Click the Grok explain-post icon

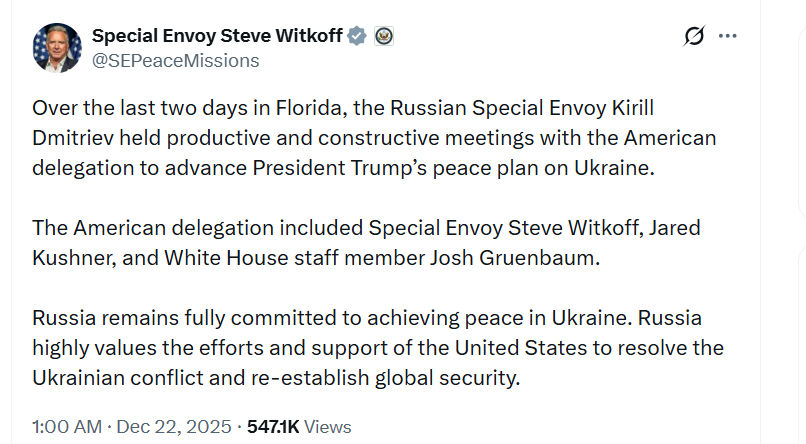pyautogui.click(x=694, y=36)
